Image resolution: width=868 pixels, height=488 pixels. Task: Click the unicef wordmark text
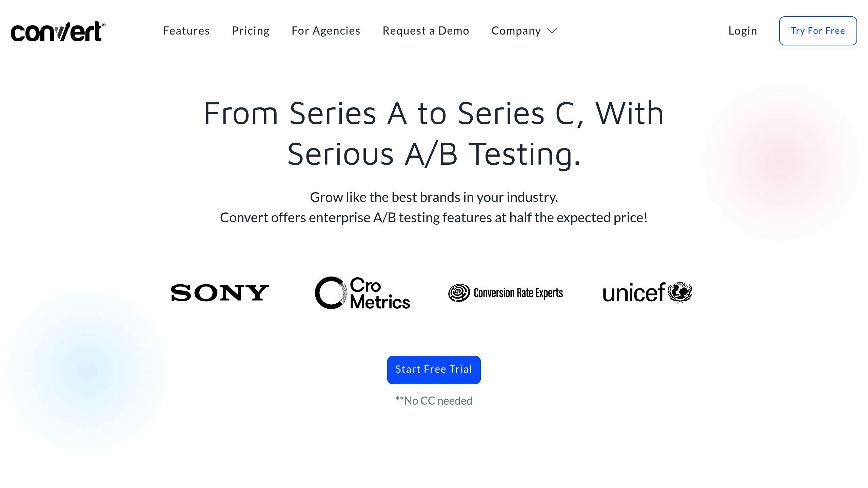633,293
